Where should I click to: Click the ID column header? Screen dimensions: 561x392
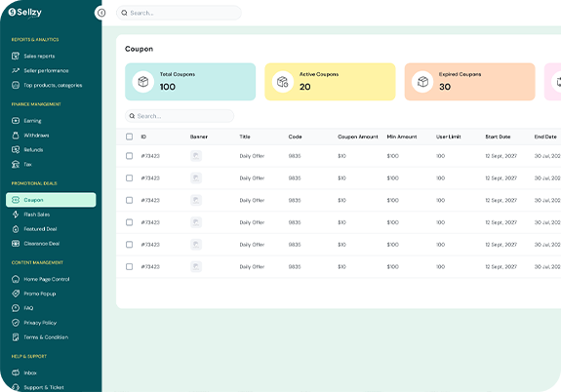(x=143, y=137)
